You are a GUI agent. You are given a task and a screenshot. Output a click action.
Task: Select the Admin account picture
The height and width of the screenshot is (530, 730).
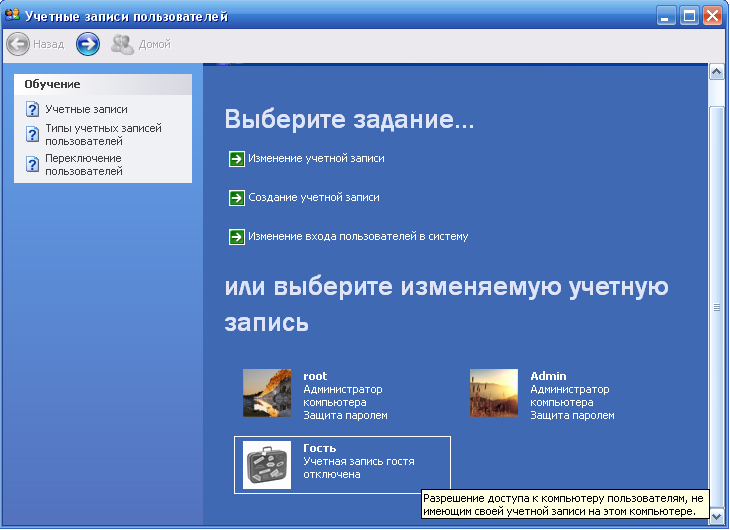pos(493,393)
